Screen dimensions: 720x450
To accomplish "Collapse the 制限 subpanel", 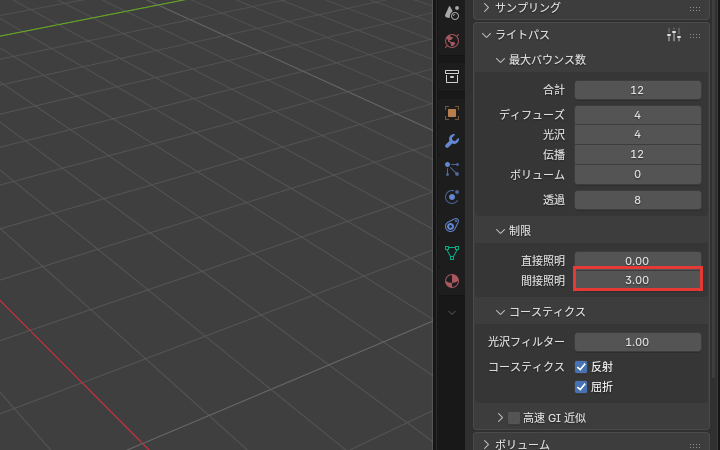I will pos(500,231).
